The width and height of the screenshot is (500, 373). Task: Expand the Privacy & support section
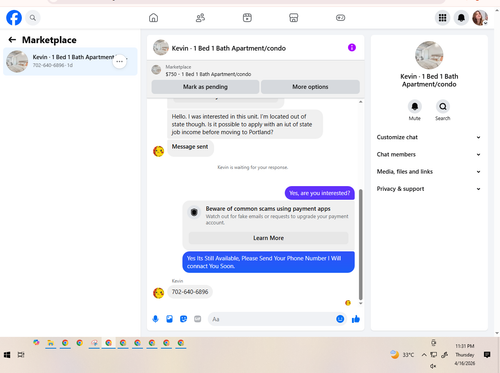click(x=429, y=189)
